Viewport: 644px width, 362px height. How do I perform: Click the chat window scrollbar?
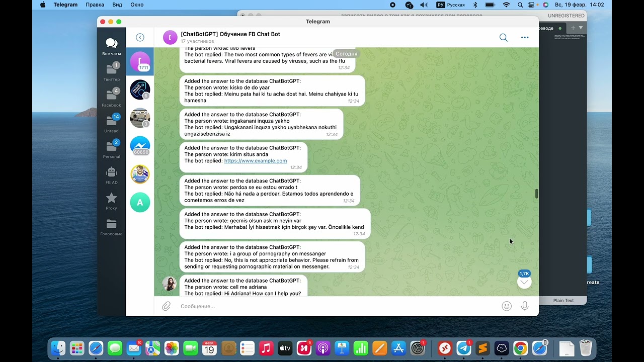[x=536, y=194]
